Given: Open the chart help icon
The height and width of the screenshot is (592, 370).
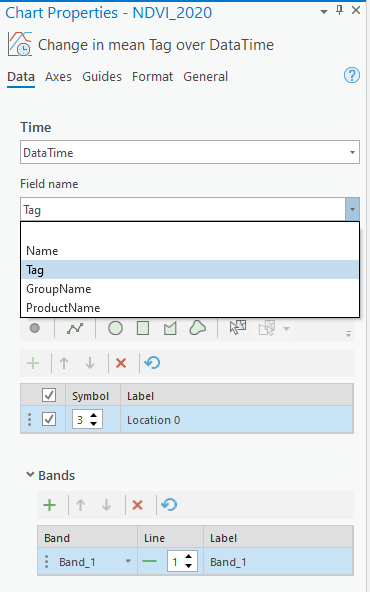Looking at the screenshot, I should pos(352,76).
